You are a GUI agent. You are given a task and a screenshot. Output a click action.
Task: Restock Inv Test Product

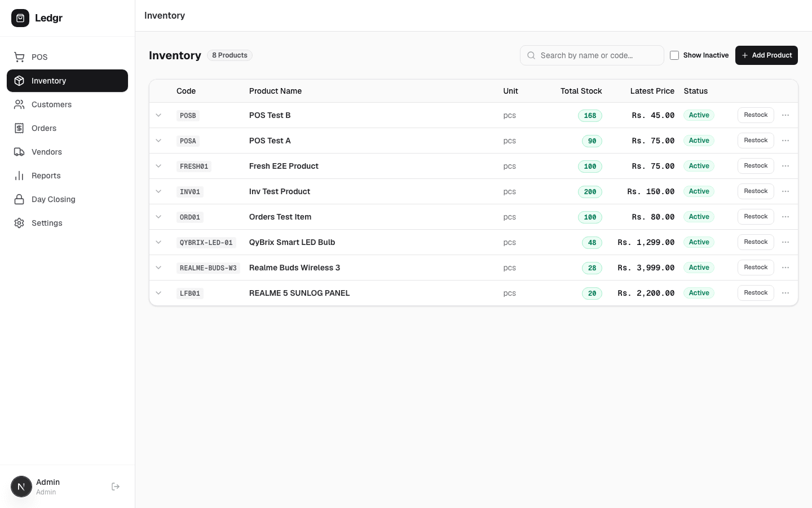(756, 191)
